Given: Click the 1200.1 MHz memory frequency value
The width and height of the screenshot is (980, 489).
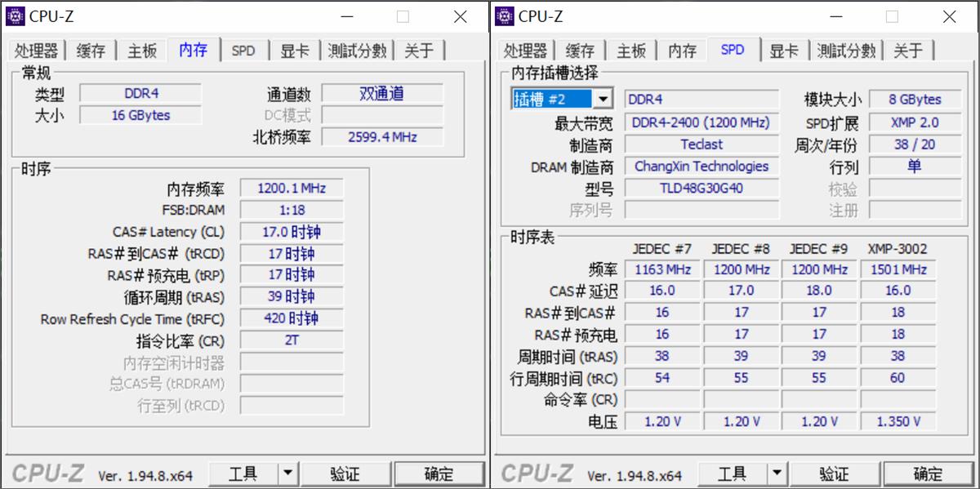Looking at the screenshot, I should pos(292,189).
